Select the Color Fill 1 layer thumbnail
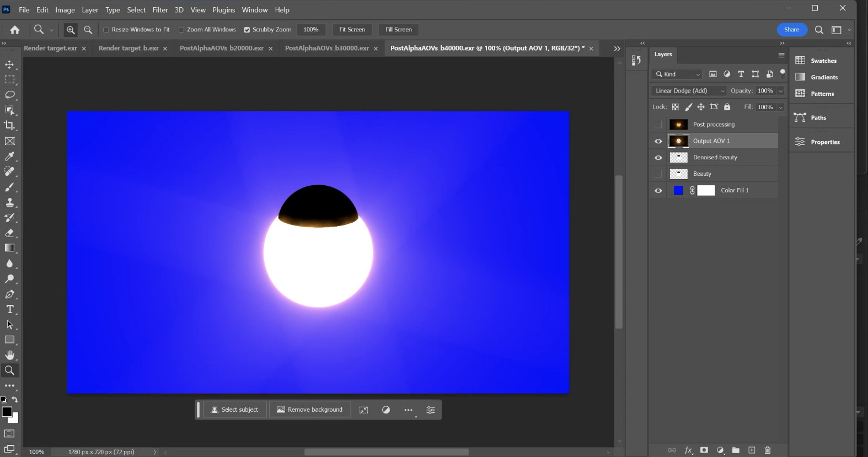 tap(678, 190)
